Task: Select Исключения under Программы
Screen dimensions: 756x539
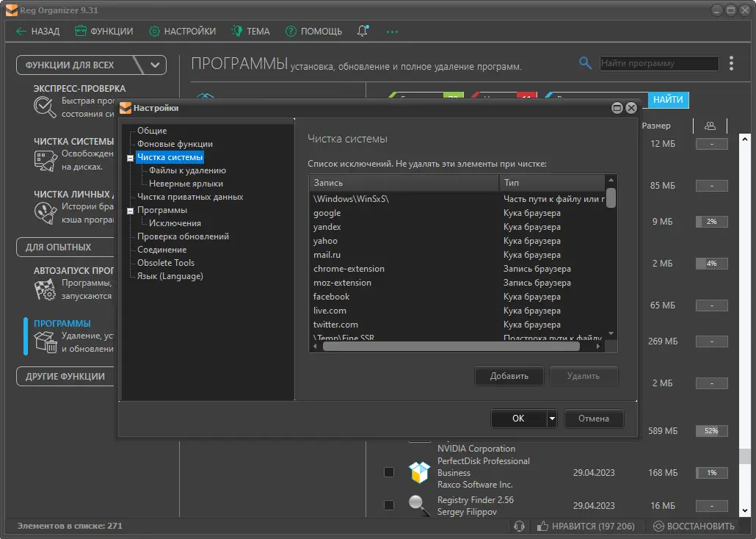Action: (175, 223)
